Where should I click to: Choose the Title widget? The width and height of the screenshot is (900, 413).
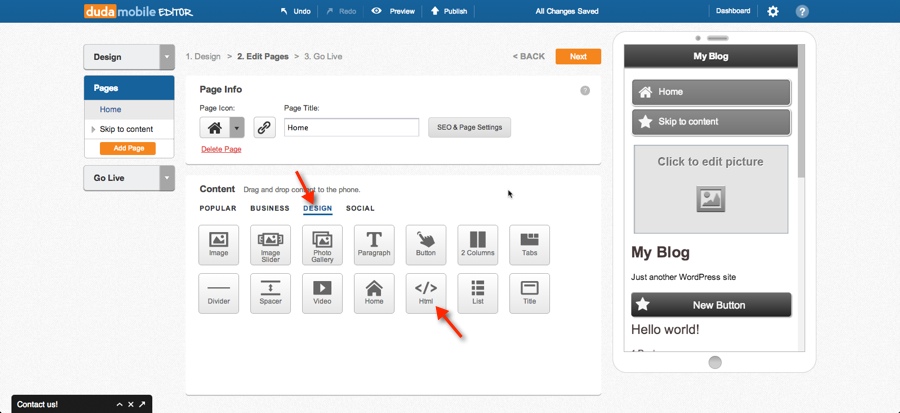pos(529,293)
